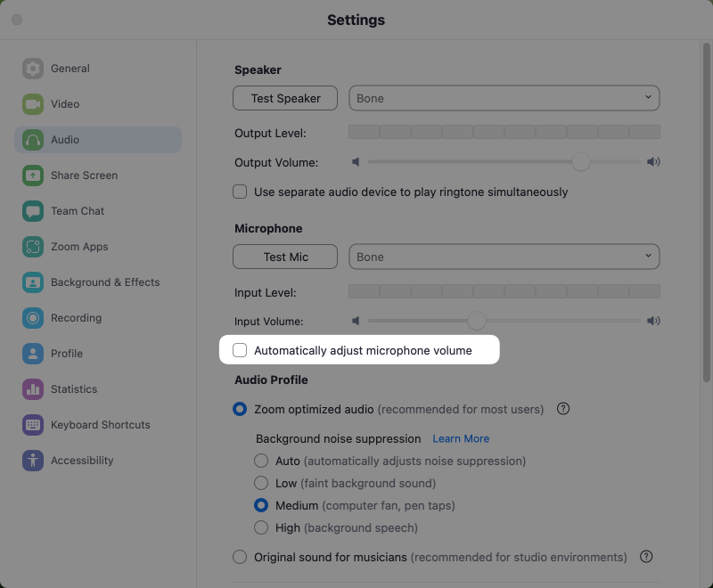Screen dimensions: 713x588
Task: Close the Settings window
Action: pos(17,20)
